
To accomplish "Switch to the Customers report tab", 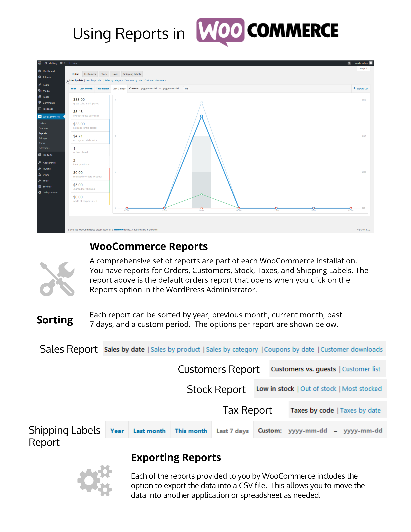I will 90,74.
